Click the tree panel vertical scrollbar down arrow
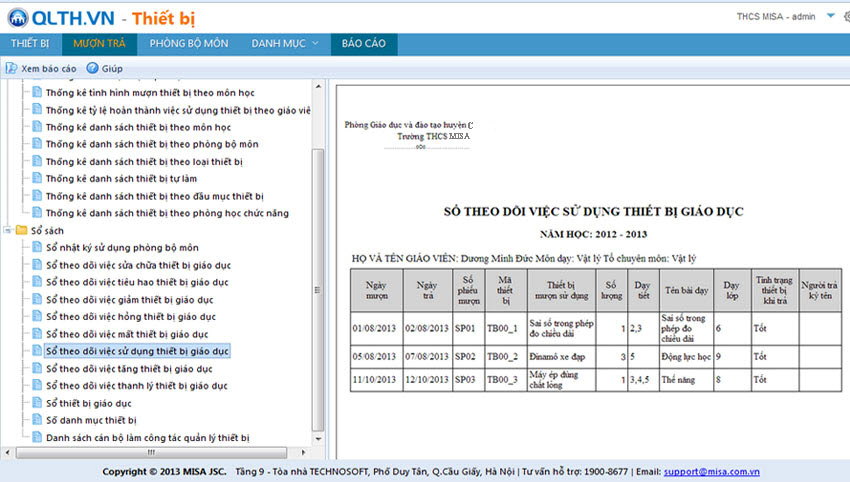This screenshot has width=850, height=482. coord(319,439)
